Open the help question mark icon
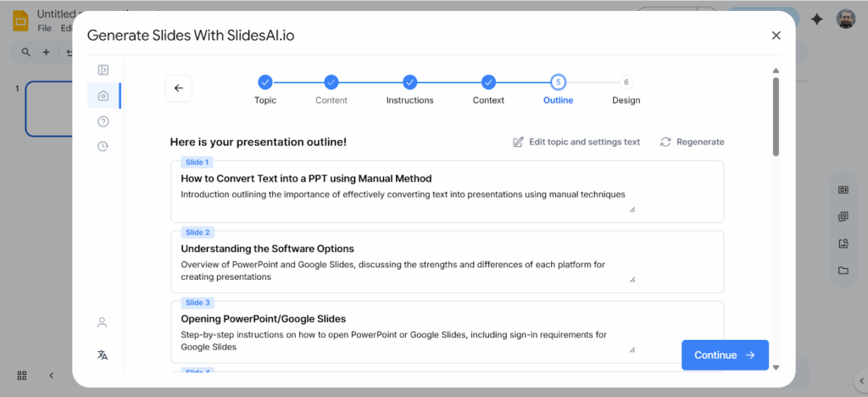The image size is (868, 397). click(103, 121)
